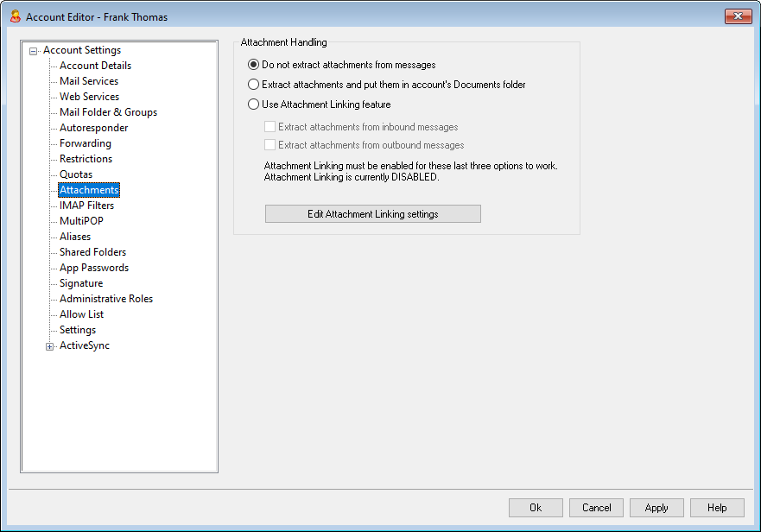Apply the account changes
761x532 pixels.
(x=656, y=508)
